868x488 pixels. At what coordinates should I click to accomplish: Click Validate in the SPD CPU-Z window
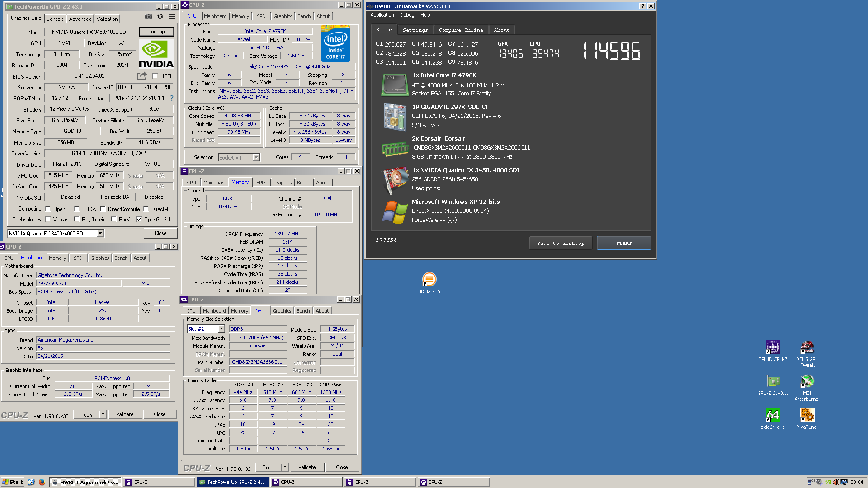pos(307,467)
